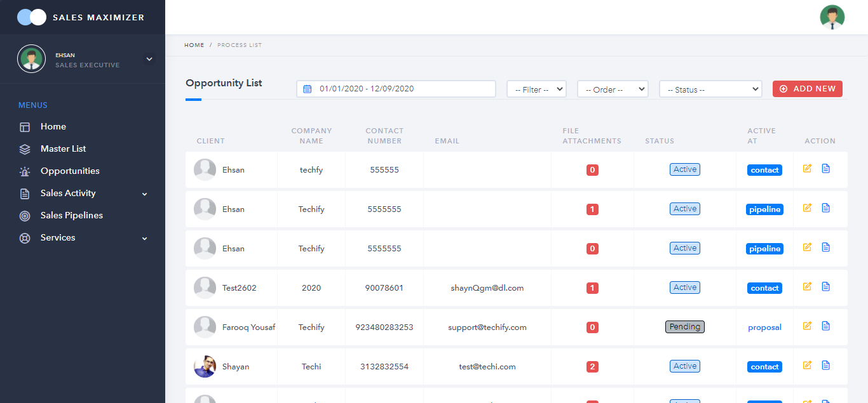Follow the HOME breadcrumb link

click(194, 45)
